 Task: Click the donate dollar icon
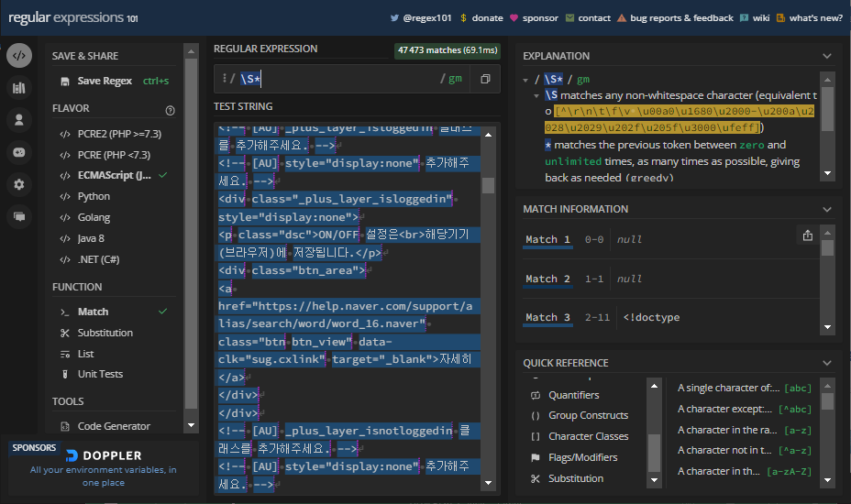463,18
